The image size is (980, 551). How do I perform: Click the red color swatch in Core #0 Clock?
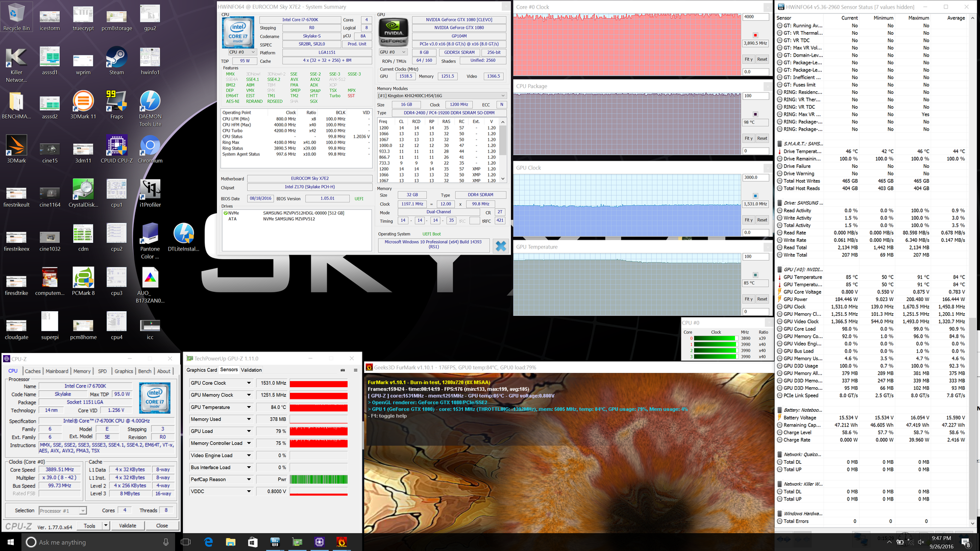point(755,35)
